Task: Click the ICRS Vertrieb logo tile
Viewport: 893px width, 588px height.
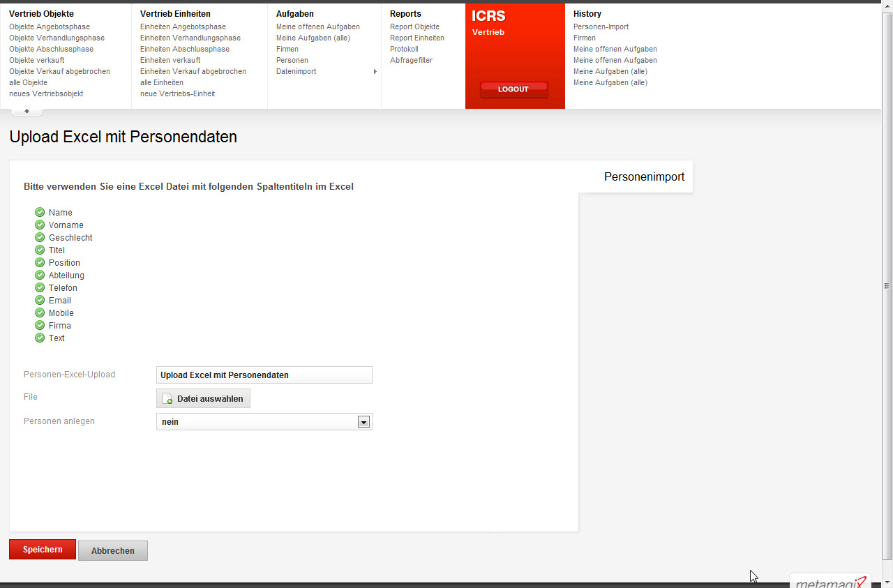Action: pyautogui.click(x=515, y=56)
